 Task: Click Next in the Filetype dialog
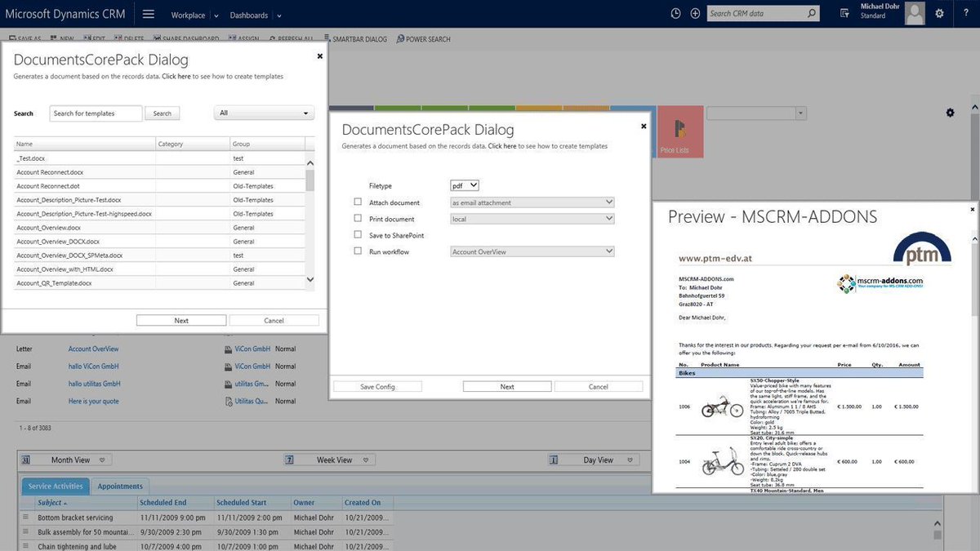(507, 387)
